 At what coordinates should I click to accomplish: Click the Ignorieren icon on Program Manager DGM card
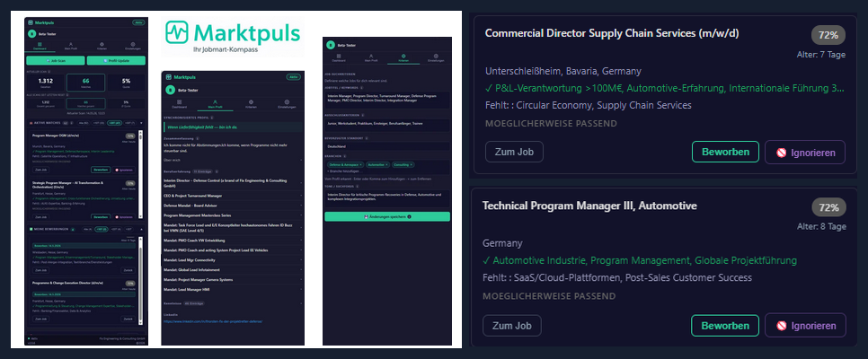pyautogui.click(x=117, y=170)
